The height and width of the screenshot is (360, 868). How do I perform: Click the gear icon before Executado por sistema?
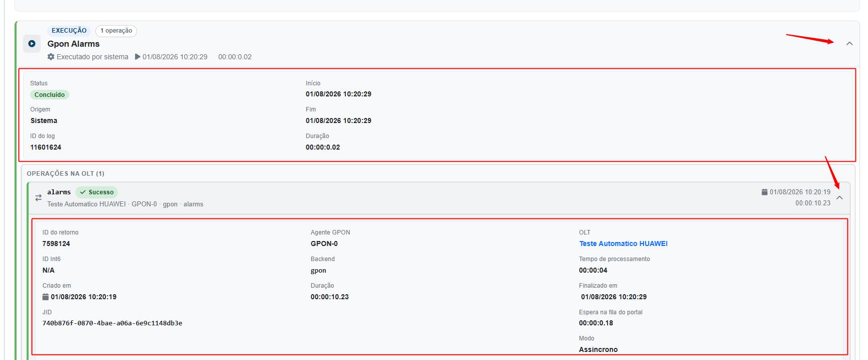point(51,57)
